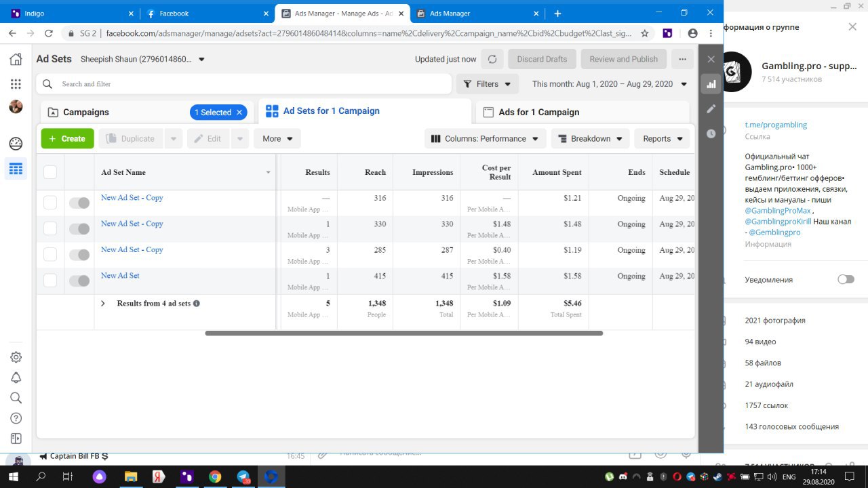
Task: Select the campaigns table grid icon
Action: [16, 169]
